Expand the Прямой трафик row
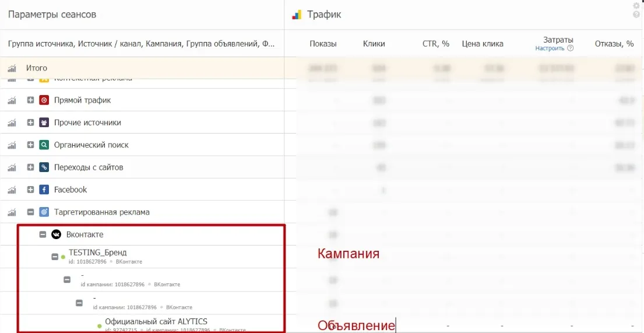Image resolution: width=644 pixels, height=333 pixels. tap(30, 100)
